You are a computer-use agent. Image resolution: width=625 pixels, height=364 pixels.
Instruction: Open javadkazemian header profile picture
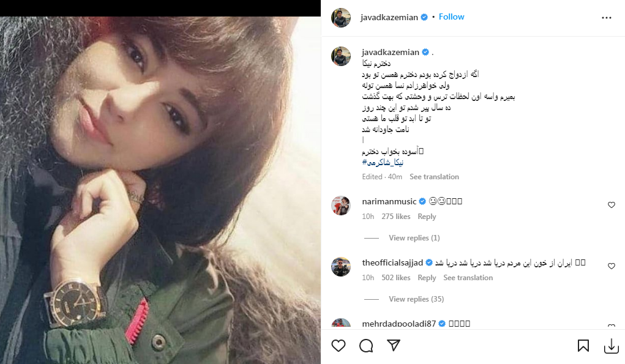coord(341,18)
